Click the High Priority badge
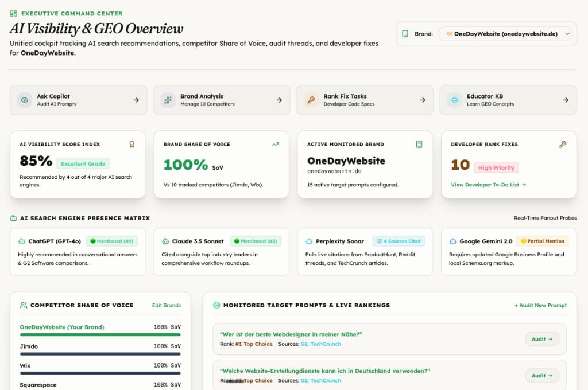The width and height of the screenshot is (588, 390). (496, 167)
